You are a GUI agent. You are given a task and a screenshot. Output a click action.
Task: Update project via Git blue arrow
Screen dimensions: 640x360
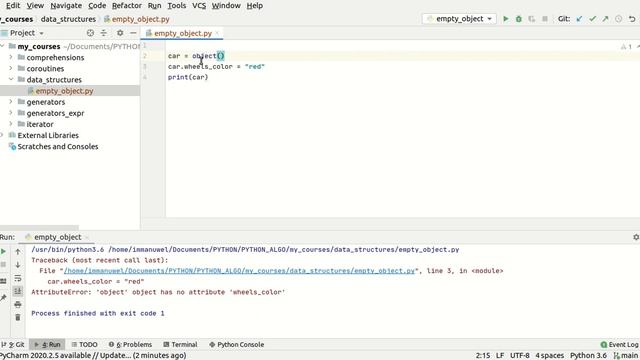click(x=579, y=19)
